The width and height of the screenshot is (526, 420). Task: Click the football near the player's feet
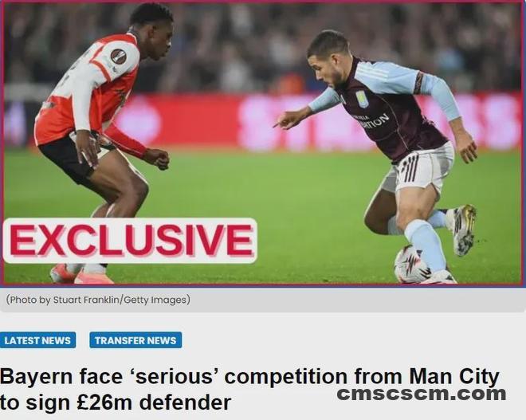pos(412,264)
